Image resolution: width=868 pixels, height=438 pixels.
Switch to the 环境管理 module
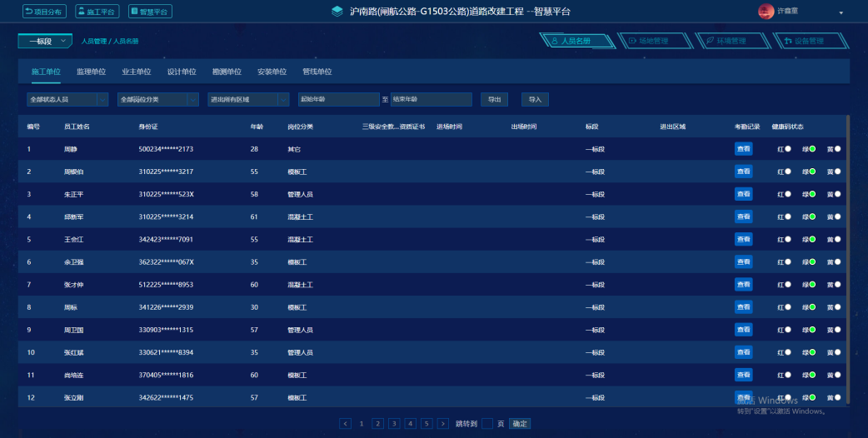click(x=732, y=41)
